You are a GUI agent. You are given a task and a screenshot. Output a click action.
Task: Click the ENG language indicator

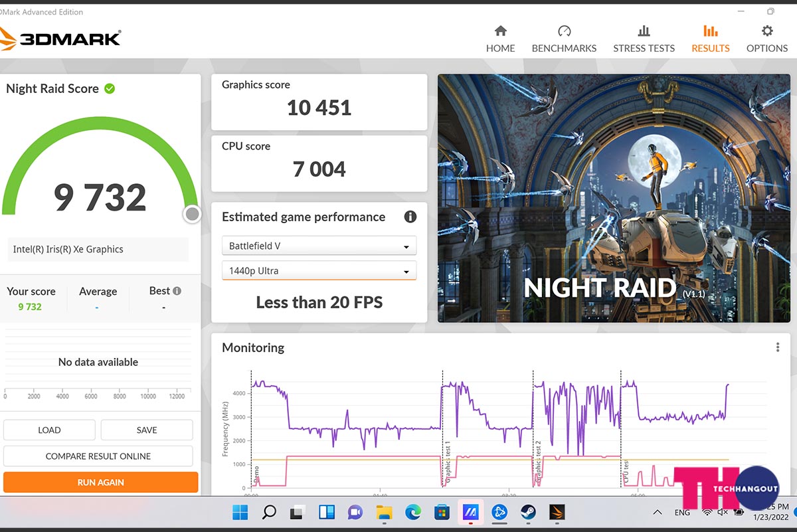pos(682,513)
